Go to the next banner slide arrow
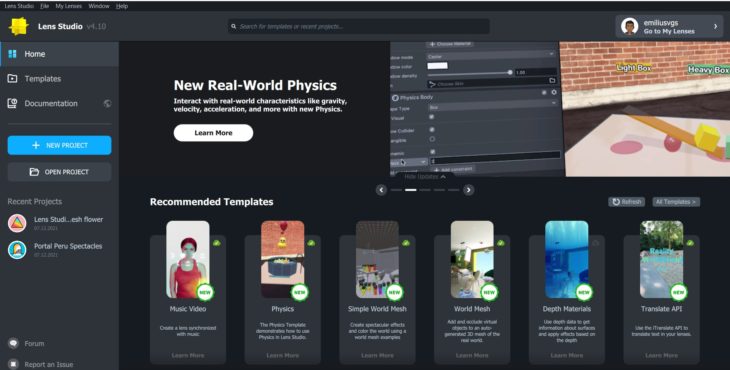730x370 pixels. tap(468, 190)
